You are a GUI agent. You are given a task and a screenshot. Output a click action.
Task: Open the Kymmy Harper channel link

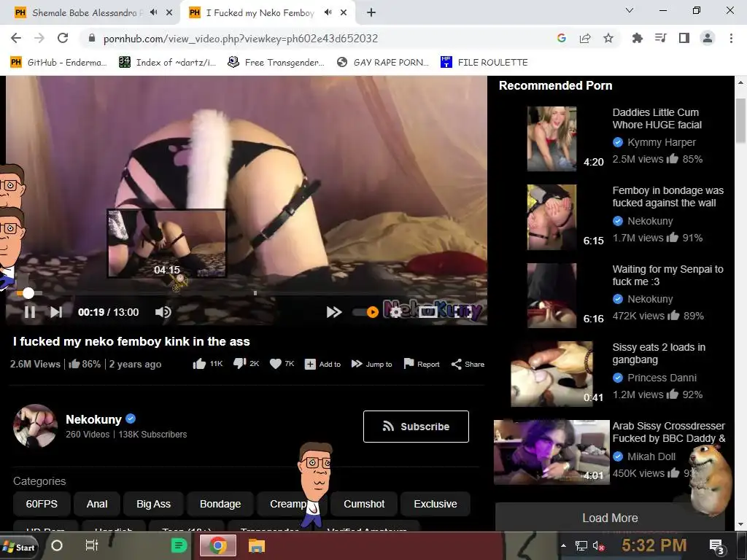tap(661, 142)
